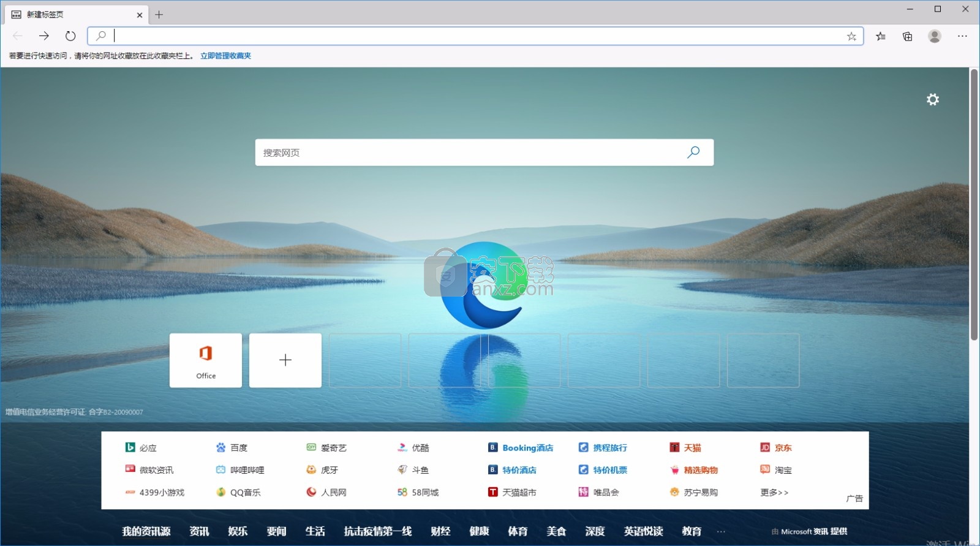The image size is (980, 546).
Task: Open the QQ音乐 link
Action: (x=238, y=492)
